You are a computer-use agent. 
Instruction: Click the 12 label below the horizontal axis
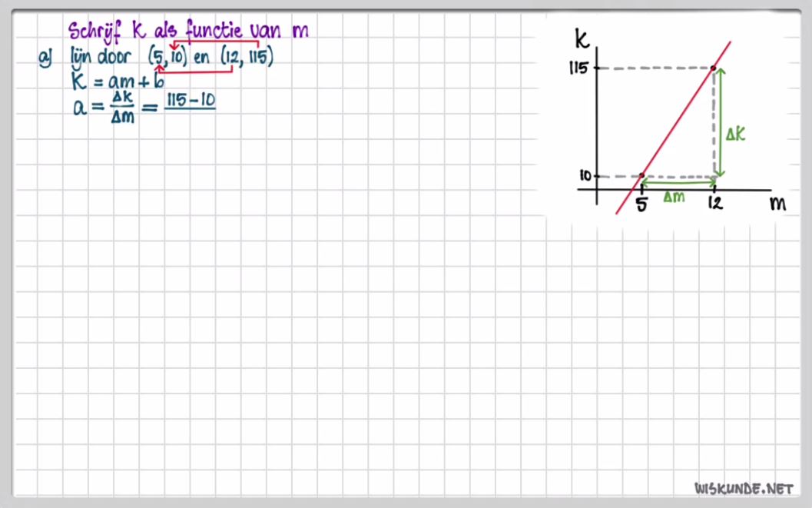pyautogui.click(x=714, y=204)
